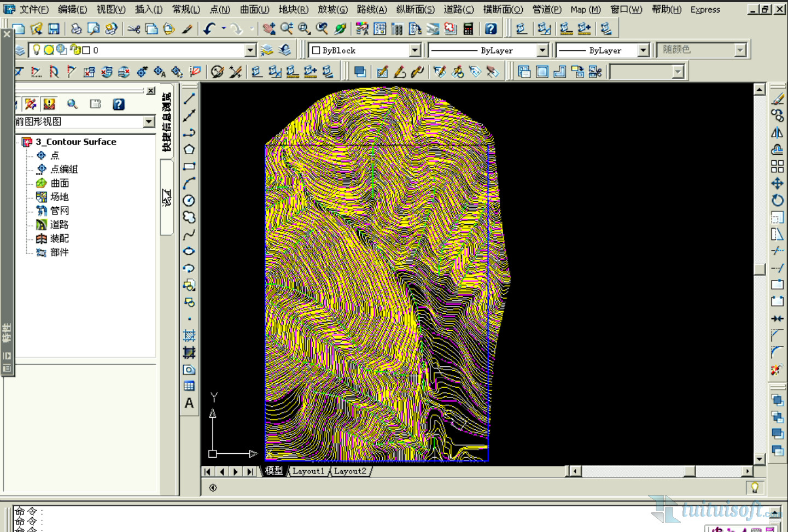Image resolution: width=788 pixels, height=532 pixels.
Task: Select the Polygon draw tool
Action: [x=189, y=149]
